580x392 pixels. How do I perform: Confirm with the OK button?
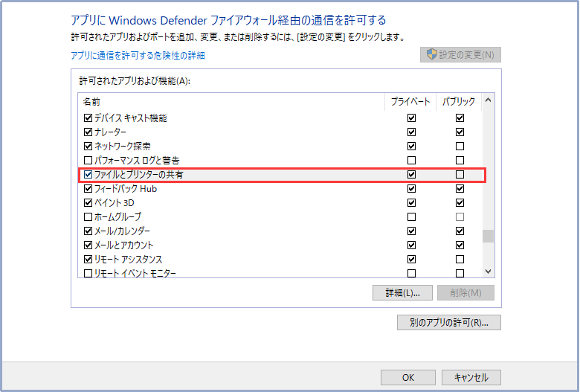pyautogui.click(x=407, y=377)
